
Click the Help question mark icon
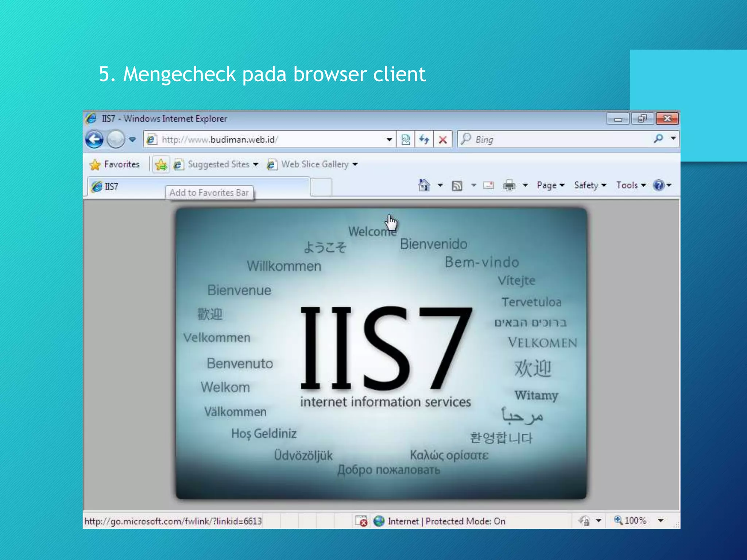click(659, 185)
